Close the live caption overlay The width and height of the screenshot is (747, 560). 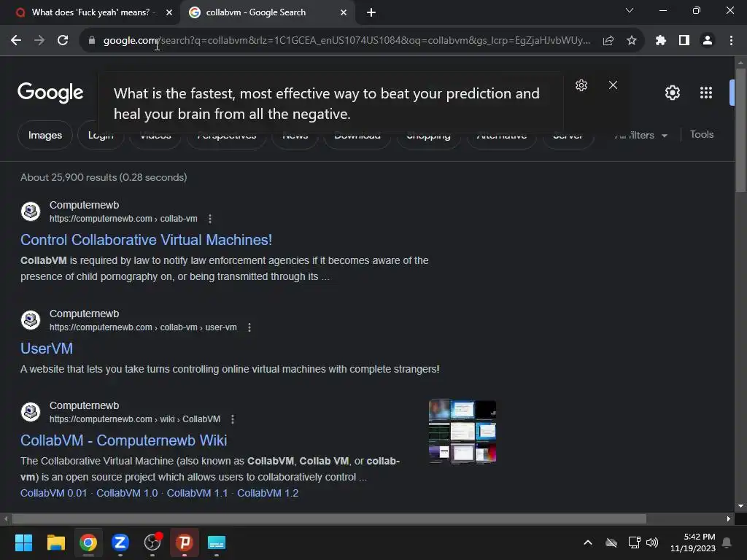[613, 85]
